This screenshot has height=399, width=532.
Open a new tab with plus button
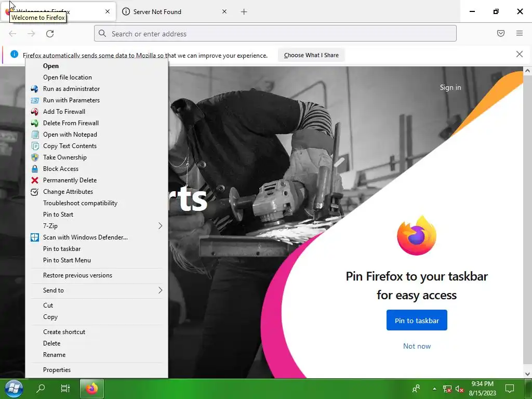[244, 12]
